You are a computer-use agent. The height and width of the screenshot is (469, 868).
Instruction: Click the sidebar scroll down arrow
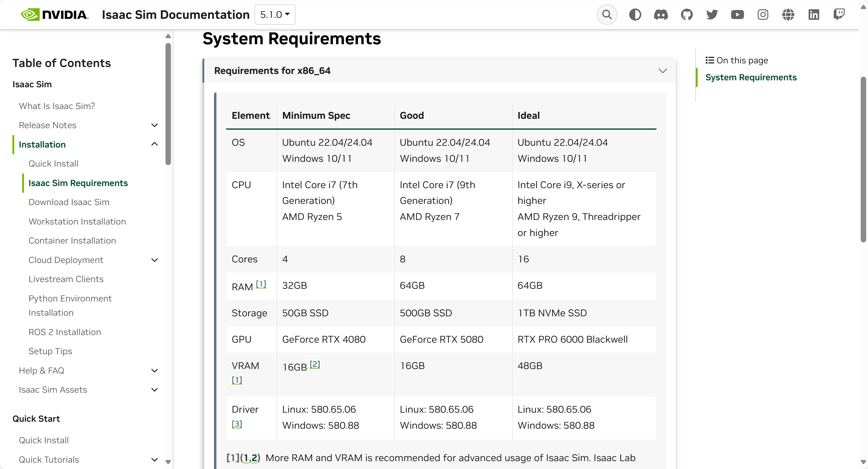pyautogui.click(x=168, y=462)
